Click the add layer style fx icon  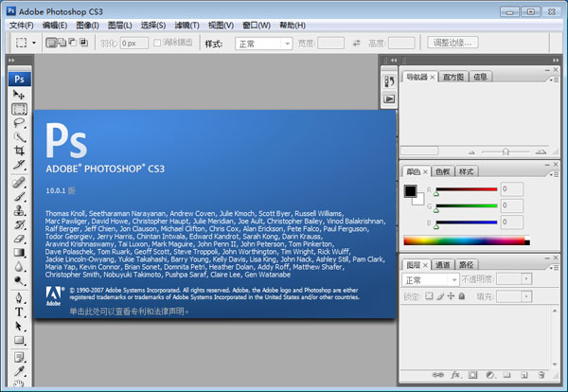tap(455, 375)
